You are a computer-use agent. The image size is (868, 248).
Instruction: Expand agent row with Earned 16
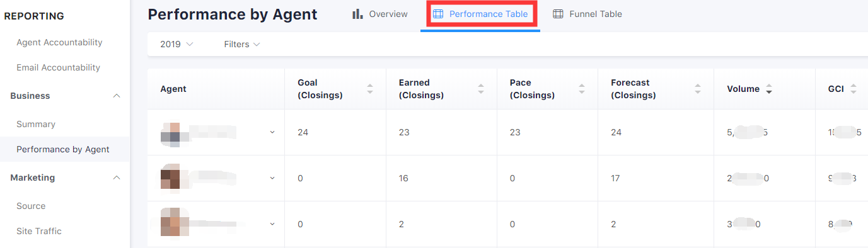272,178
